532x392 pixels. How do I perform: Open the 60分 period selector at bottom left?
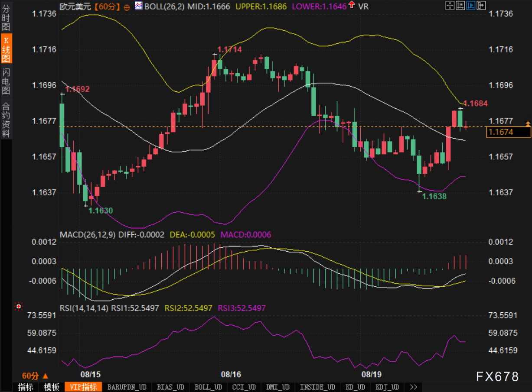pos(35,376)
